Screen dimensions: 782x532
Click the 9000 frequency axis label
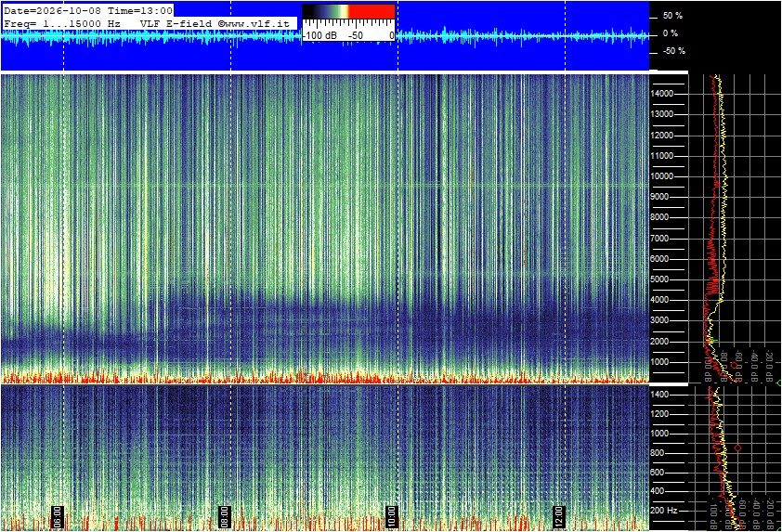click(659, 197)
